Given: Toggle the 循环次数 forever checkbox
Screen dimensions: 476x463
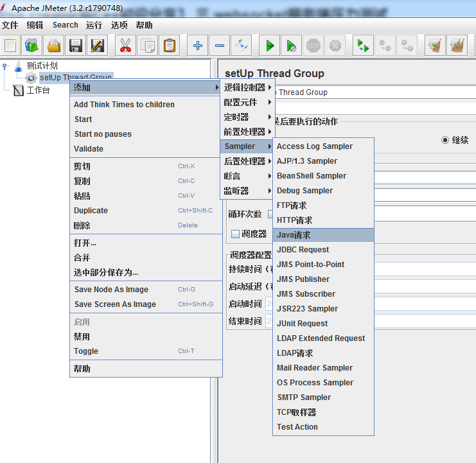Looking at the screenshot, I should coord(270,214).
